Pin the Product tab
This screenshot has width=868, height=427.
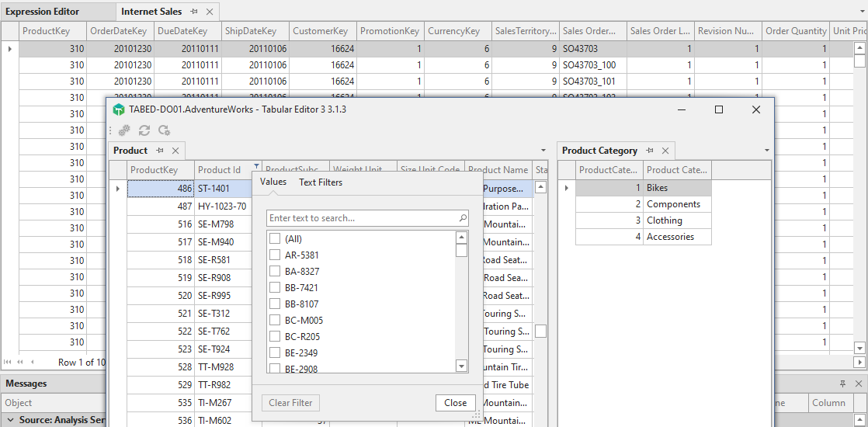160,151
